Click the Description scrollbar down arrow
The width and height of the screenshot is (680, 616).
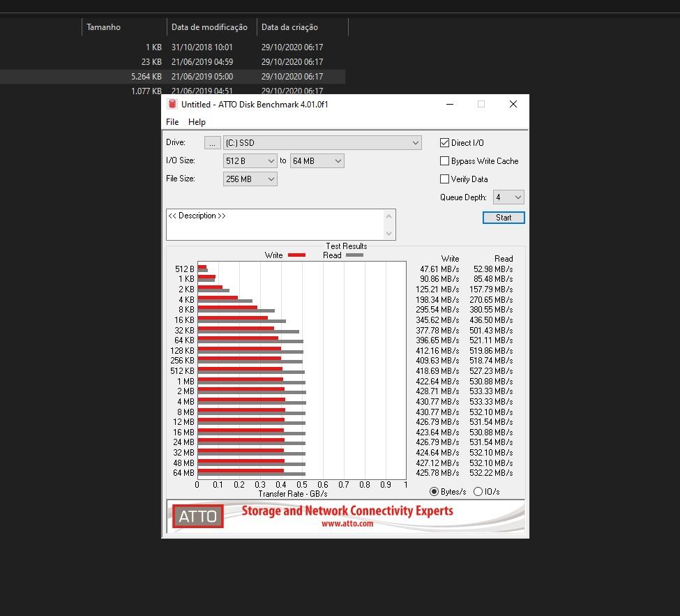coord(389,234)
